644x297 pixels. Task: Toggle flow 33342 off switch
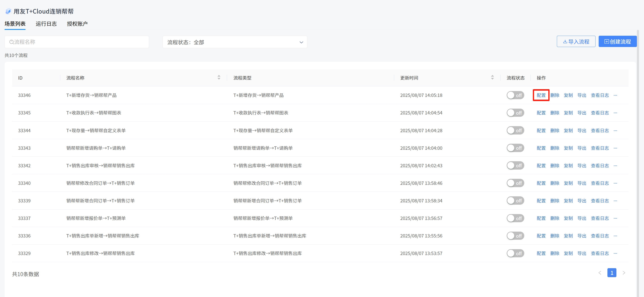(x=515, y=166)
